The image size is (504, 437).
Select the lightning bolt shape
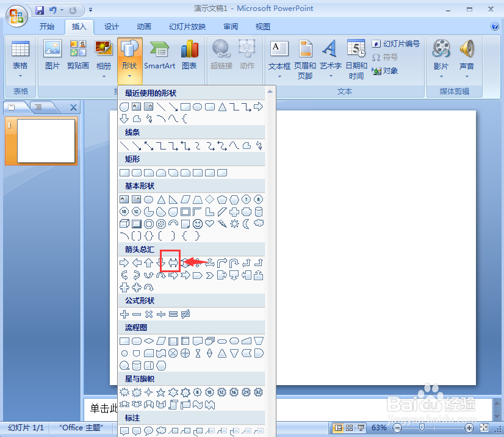coord(222,223)
